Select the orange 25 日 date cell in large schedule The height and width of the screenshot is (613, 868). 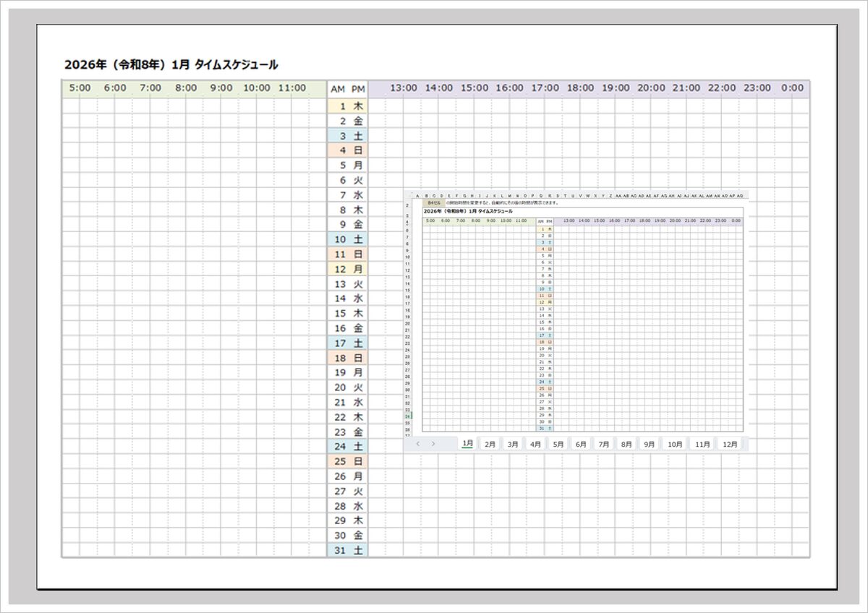point(347,461)
